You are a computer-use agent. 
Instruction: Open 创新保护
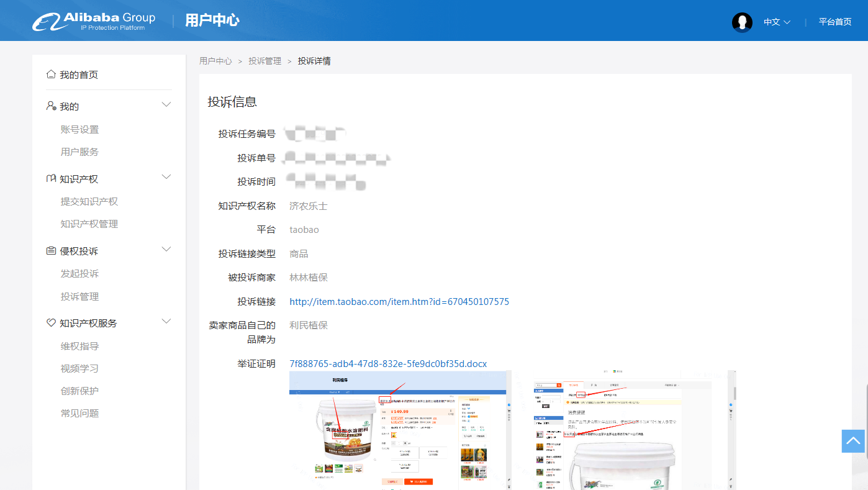79,391
